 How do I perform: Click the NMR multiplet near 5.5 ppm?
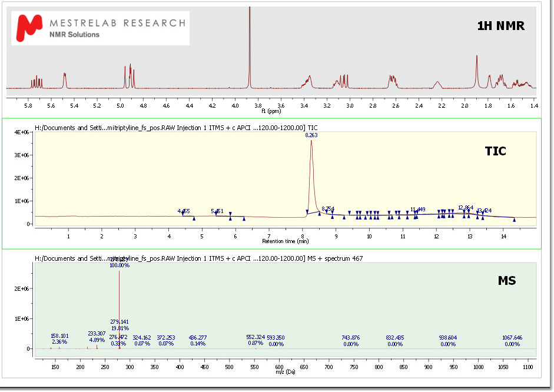(x=65, y=79)
